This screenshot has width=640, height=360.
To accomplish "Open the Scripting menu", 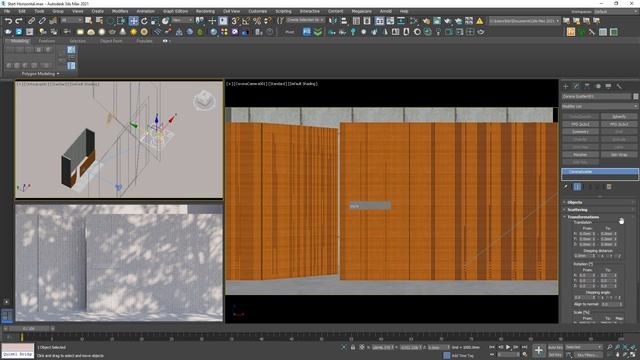I will pyautogui.click(x=283, y=11).
